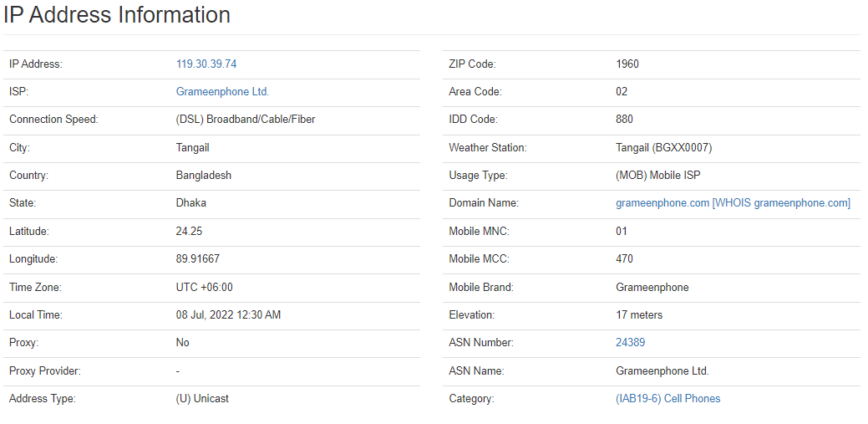868x424 pixels.
Task: Click the Mobile MCC: label
Action: (480, 259)
